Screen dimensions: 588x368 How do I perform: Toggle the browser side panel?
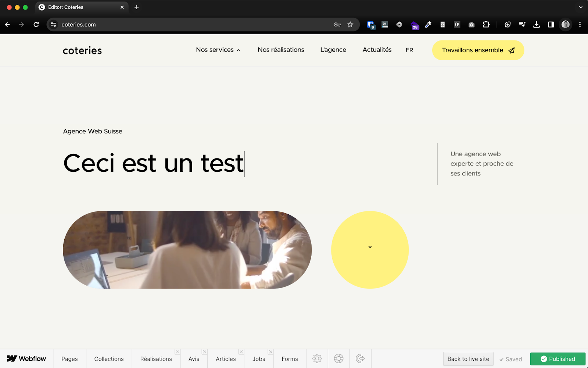[551, 25]
